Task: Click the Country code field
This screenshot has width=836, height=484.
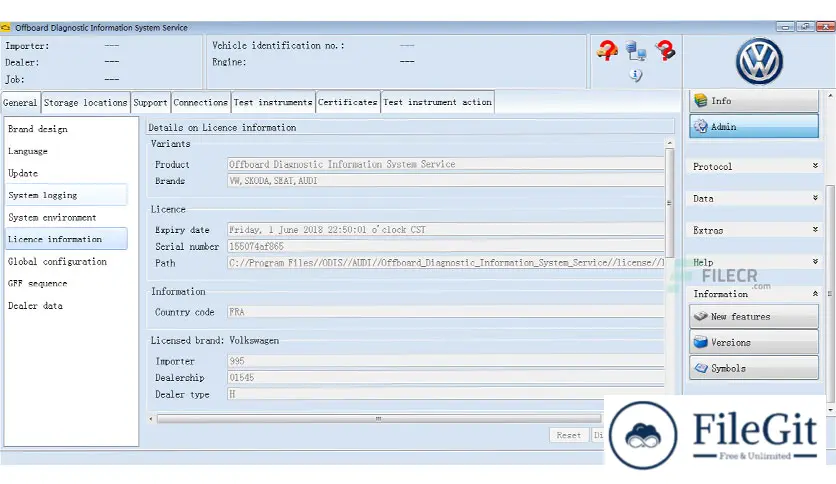Action: [445, 312]
